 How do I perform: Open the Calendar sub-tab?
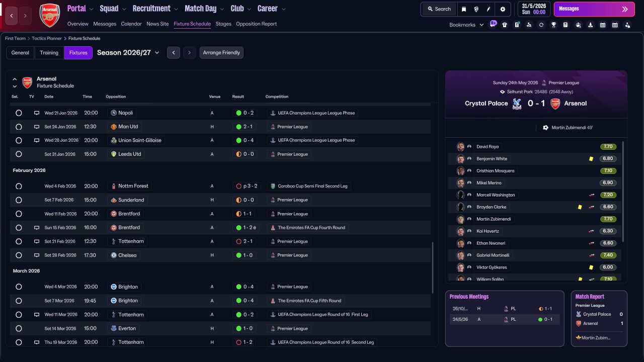(131, 24)
